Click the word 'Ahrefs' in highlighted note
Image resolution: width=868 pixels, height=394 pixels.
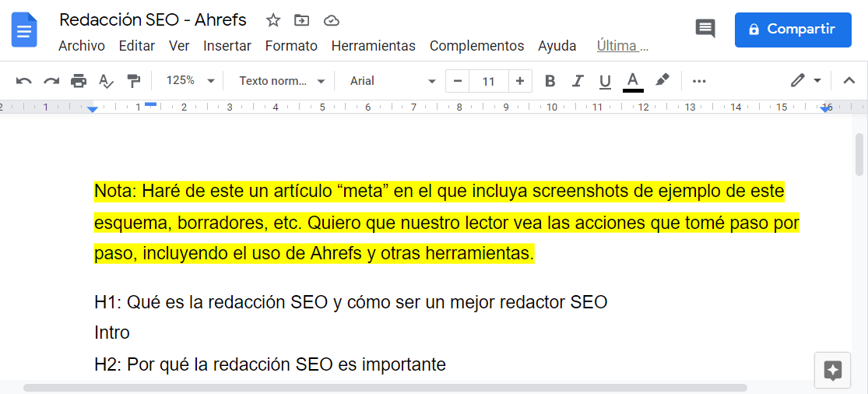coord(336,253)
